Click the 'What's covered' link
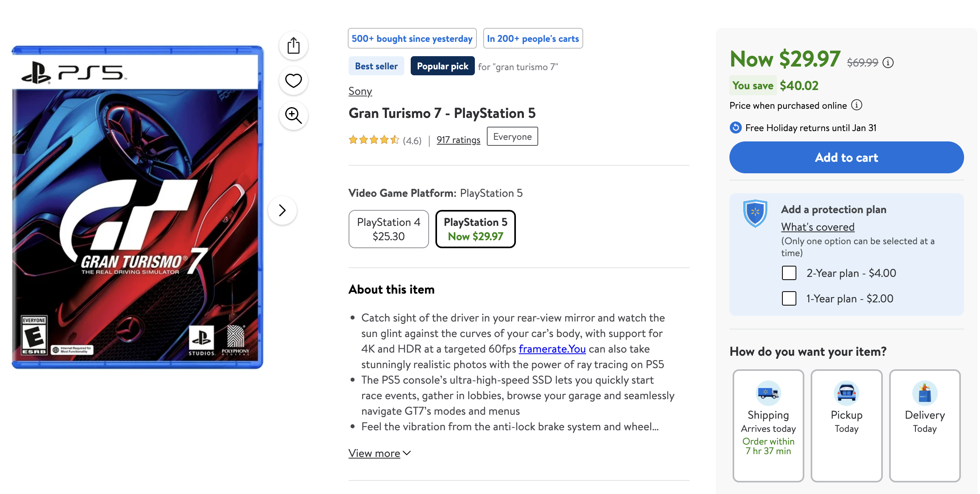The height and width of the screenshot is (494, 980). [x=818, y=227]
